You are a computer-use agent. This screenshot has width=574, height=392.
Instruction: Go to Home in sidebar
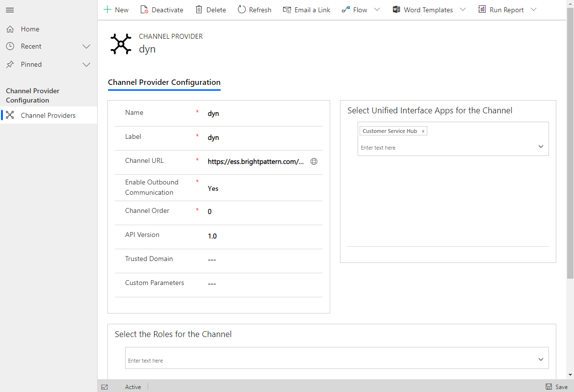click(30, 29)
